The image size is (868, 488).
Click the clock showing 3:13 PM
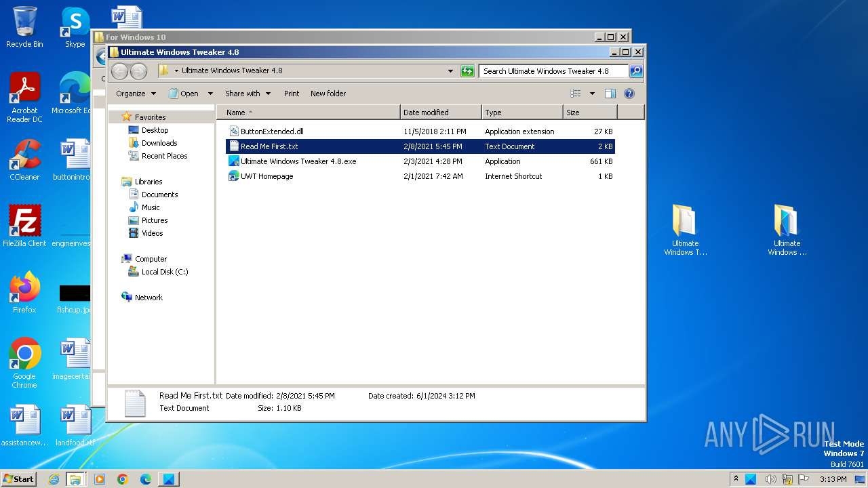point(833,479)
